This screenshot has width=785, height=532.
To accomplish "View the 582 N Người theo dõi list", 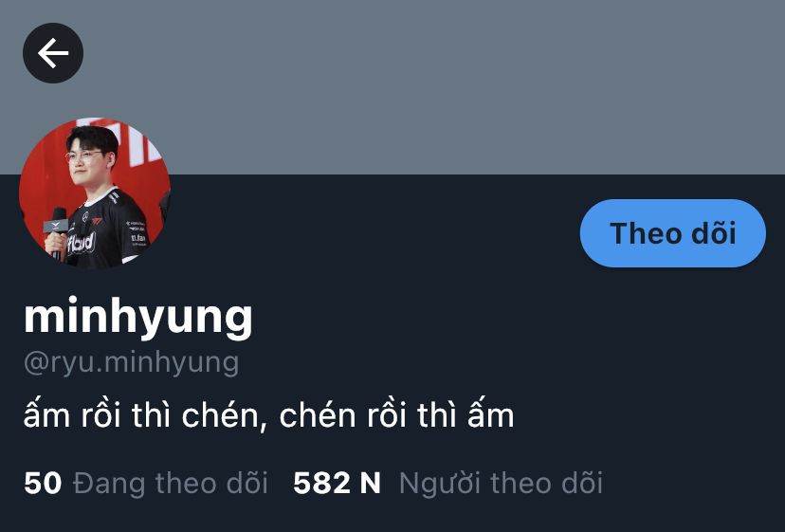I will click(x=448, y=483).
